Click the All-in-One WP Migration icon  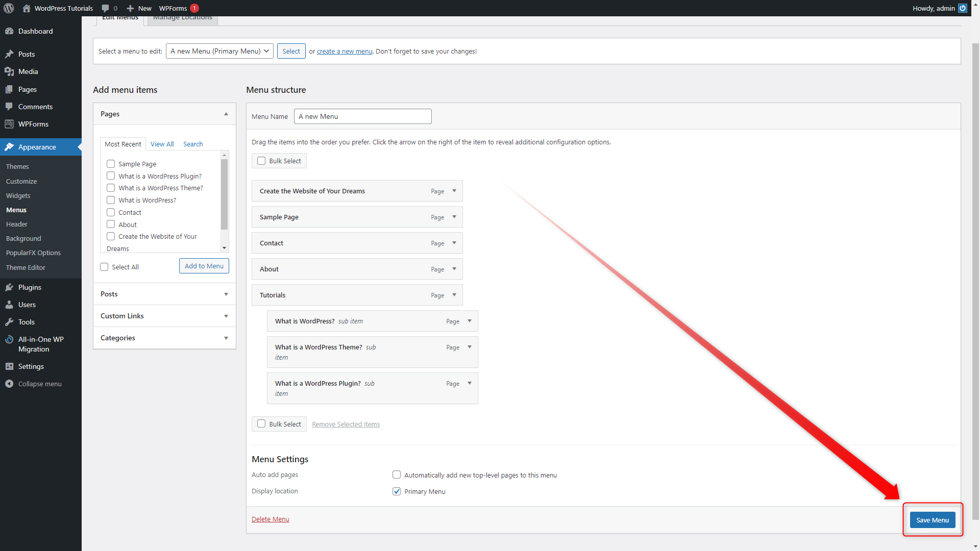(9, 339)
